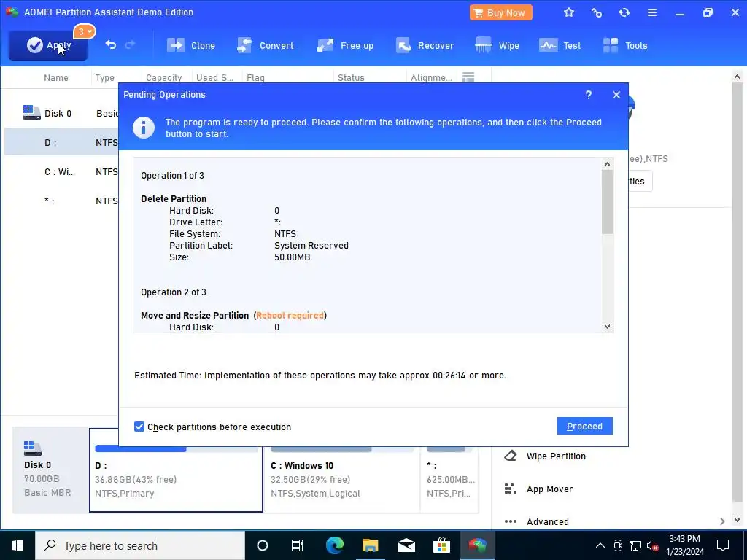Open the Tools menu
The image size is (747, 560).
pyautogui.click(x=624, y=46)
